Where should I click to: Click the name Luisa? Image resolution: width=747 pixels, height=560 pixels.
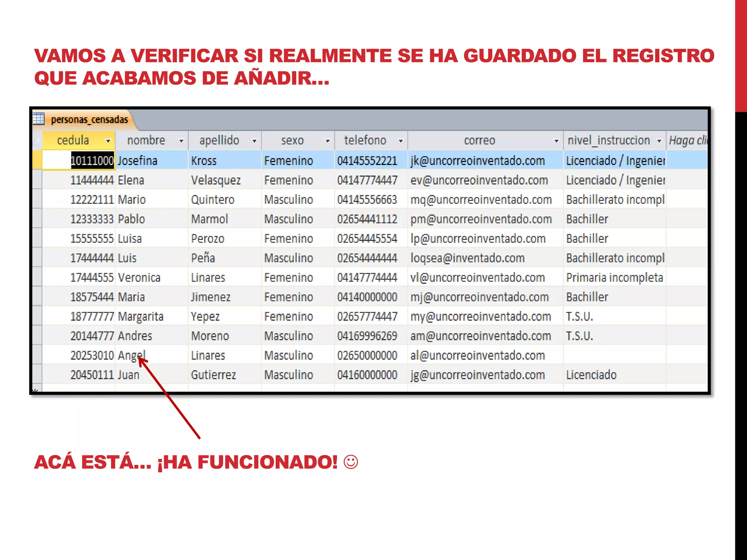tap(129, 239)
